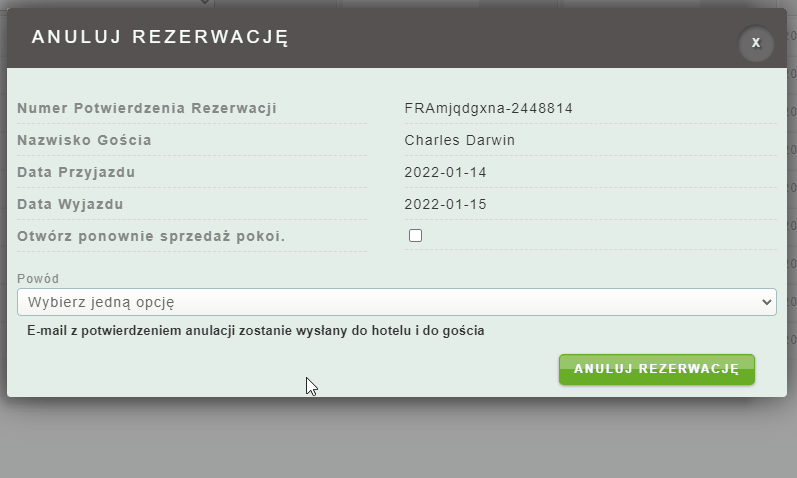797x478 pixels.
Task: Click the Nazwisko Gościa label
Action: coord(85,140)
